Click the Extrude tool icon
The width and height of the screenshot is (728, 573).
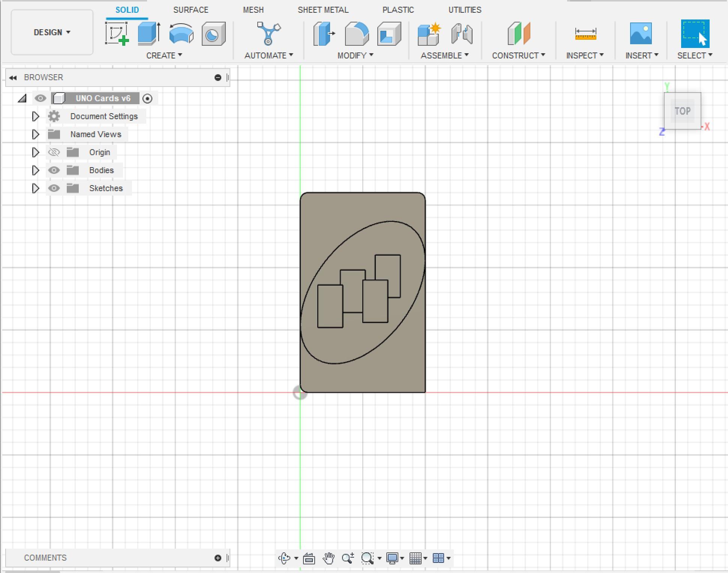[x=149, y=34]
